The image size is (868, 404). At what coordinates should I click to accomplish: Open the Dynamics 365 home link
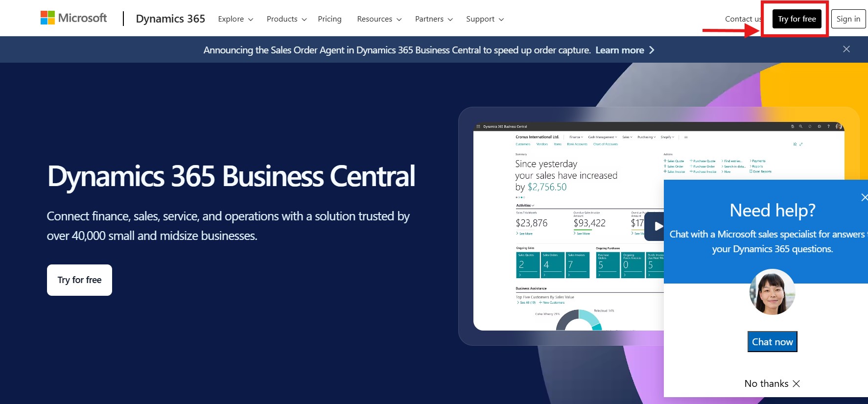(170, 19)
